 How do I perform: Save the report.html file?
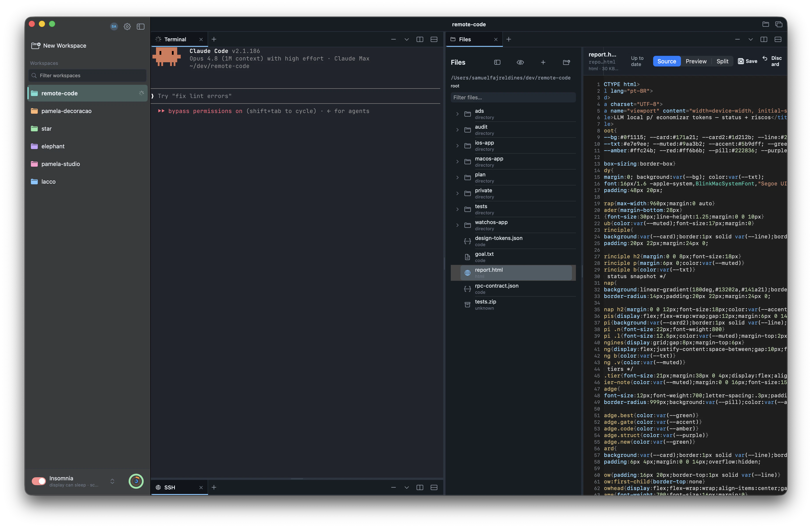[747, 61]
